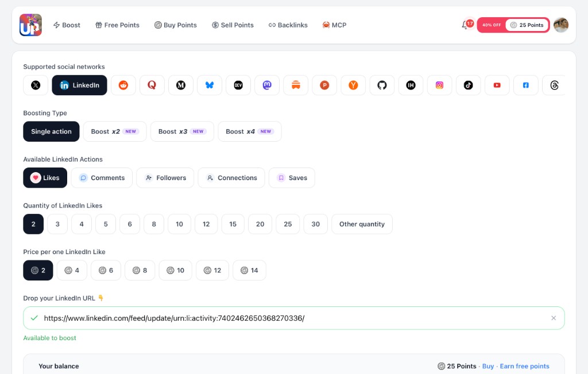Image resolution: width=588 pixels, height=374 pixels.
Task: Choose Boost x2 boosting type
Action: [x=115, y=131]
